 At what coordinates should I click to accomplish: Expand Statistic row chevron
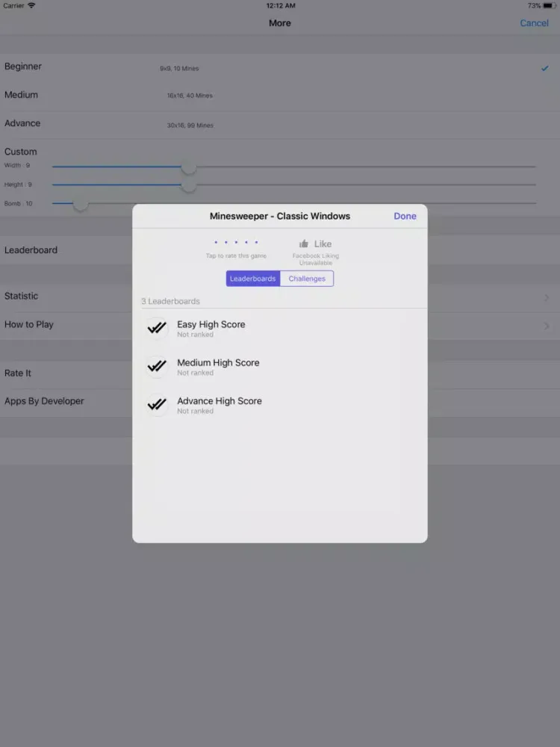click(546, 298)
